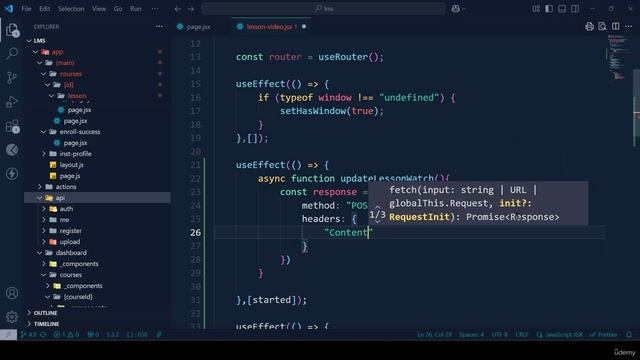Click the printer icon in editor toolbar
The height and width of the screenshot is (360, 640).
coord(589,27)
